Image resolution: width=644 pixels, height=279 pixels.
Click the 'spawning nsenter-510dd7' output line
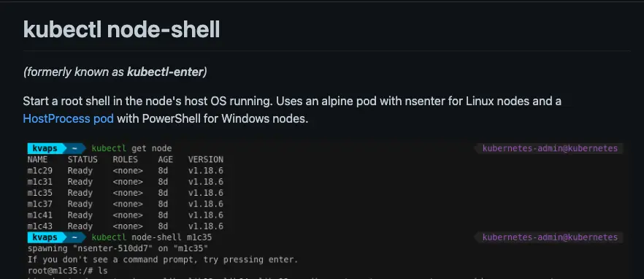118,248
